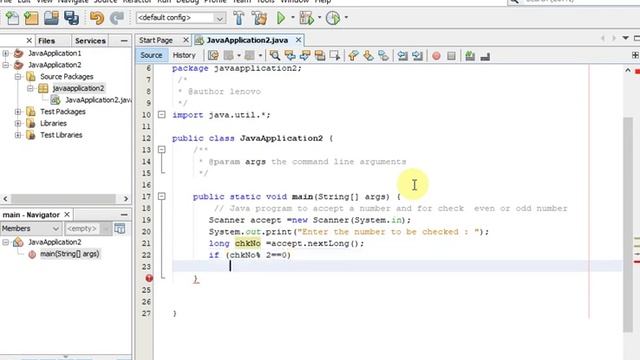Screen dimensions: 640x360
Task: Click the error marker in editor gutter
Action: click(149, 278)
